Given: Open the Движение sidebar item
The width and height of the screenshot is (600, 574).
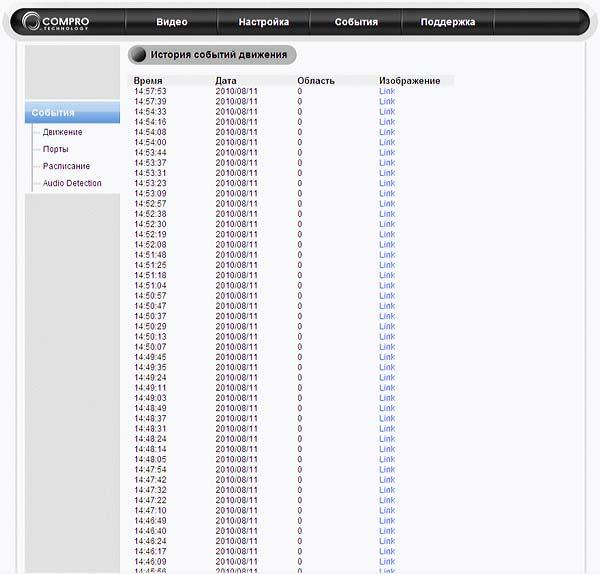Looking at the screenshot, I should point(62,132).
